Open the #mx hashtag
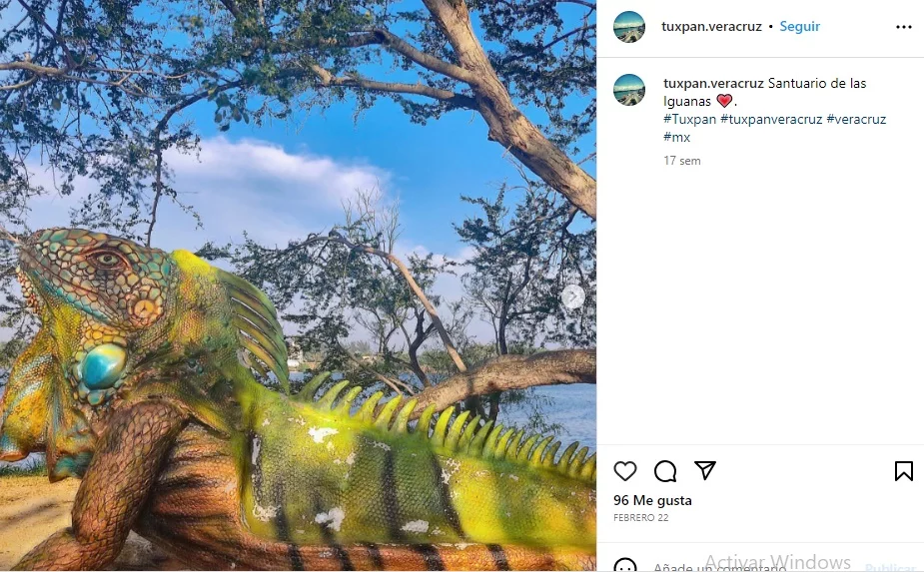The image size is (924, 572). point(676,137)
